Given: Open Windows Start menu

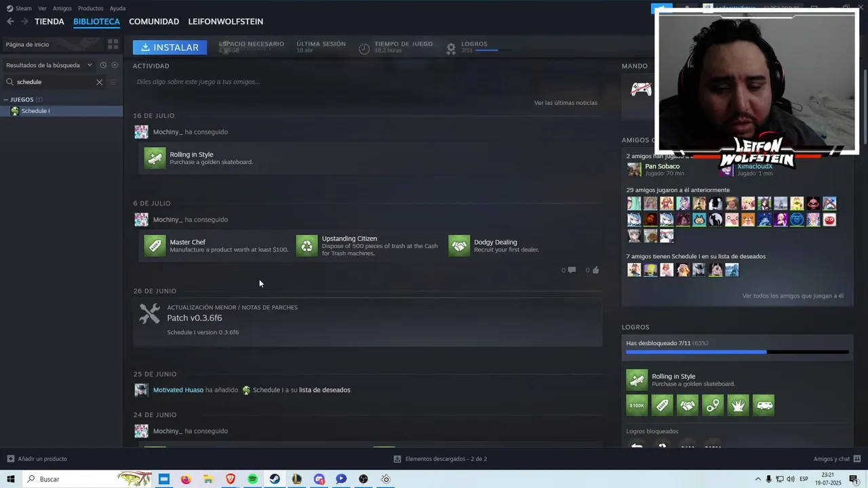Looking at the screenshot, I should click(11, 479).
